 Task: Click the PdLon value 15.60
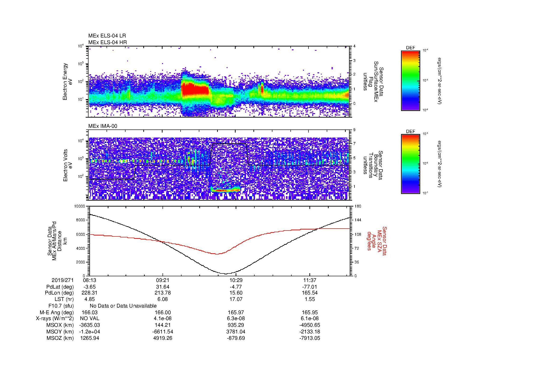click(x=236, y=293)
